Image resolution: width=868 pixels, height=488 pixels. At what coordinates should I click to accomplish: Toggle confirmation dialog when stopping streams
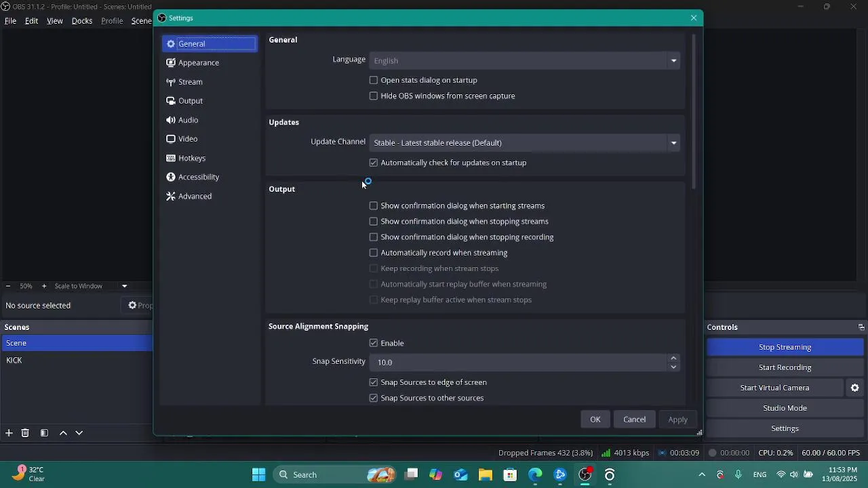(374, 221)
